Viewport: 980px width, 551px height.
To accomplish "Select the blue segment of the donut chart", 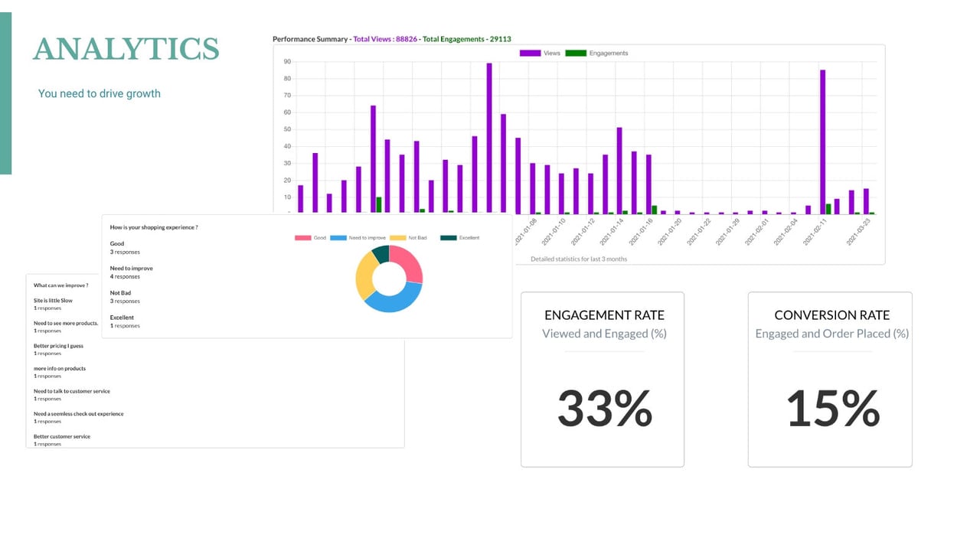I will (392, 298).
